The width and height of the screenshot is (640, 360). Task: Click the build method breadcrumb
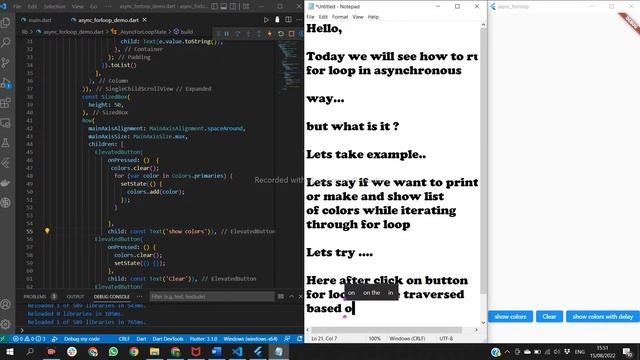tap(183, 31)
